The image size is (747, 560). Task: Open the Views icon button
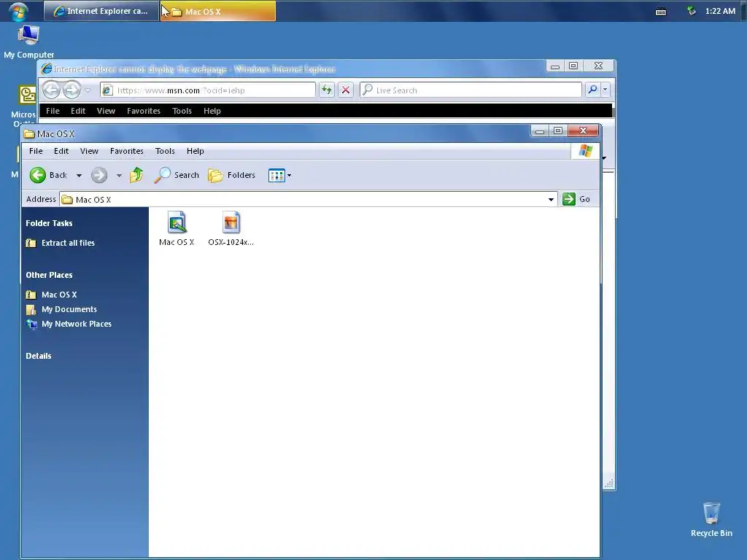coord(276,175)
